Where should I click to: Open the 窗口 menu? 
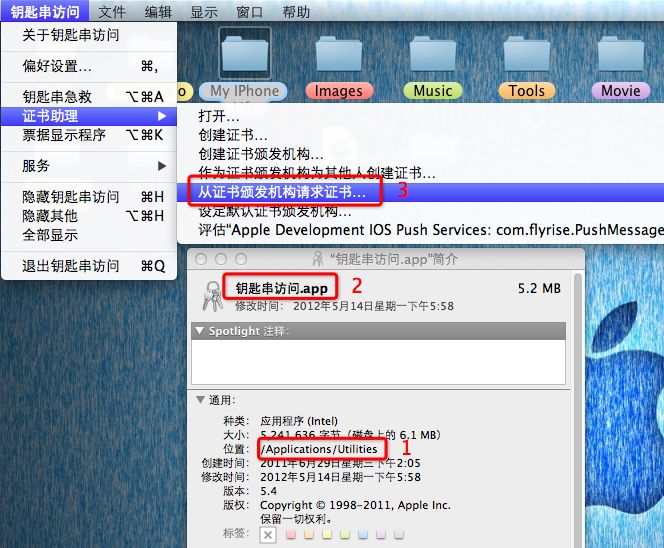(249, 11)
